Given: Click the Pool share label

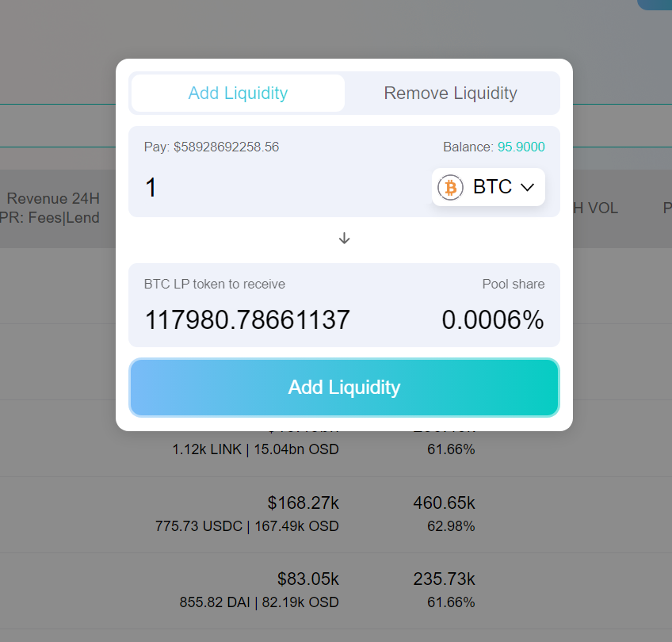Looking at the screenshot, I should 514,284.
